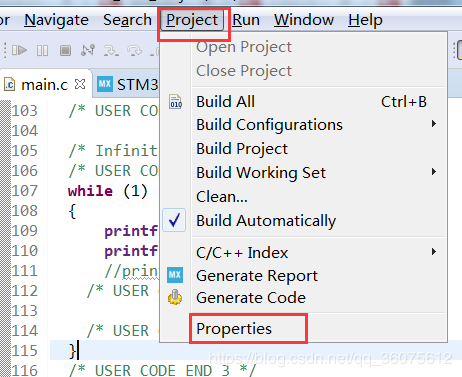
Task: Click the Step Into toolbar icon
Action: (x=111, y=51)
